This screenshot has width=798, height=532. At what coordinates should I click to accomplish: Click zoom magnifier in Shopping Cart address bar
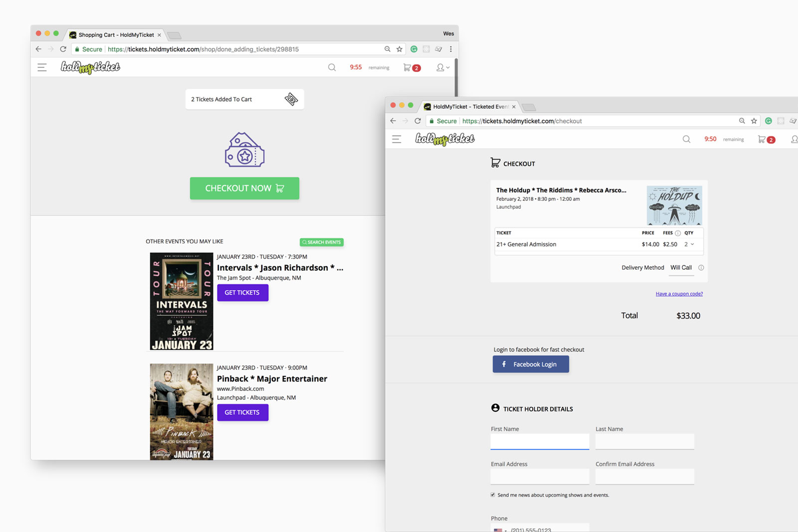tap(388, 49)
